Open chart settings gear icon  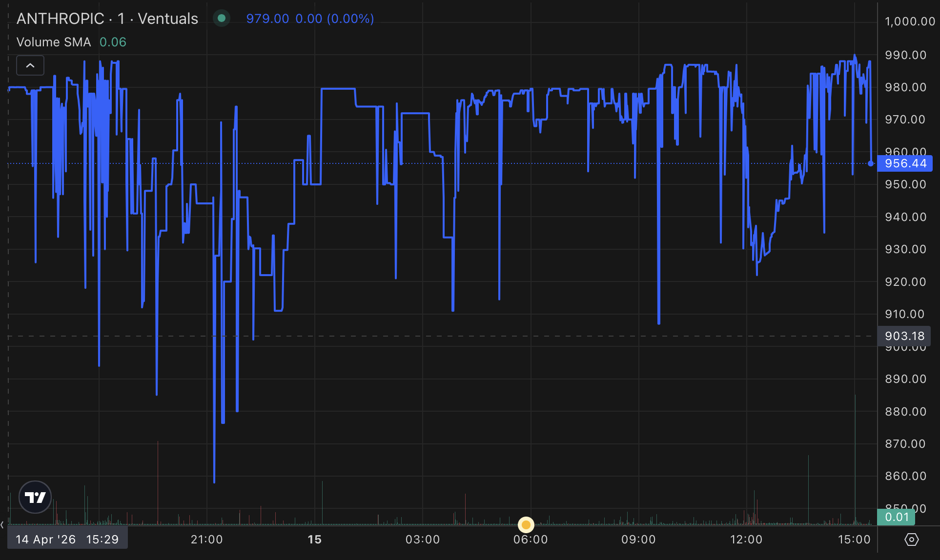[911, 540]
